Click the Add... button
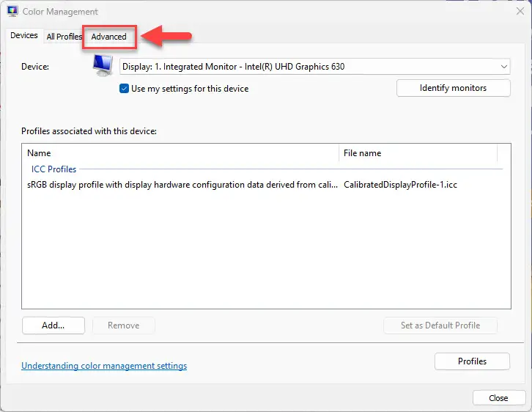The height and width of the screenshot is (412, 532). click(x=53, y=325)
